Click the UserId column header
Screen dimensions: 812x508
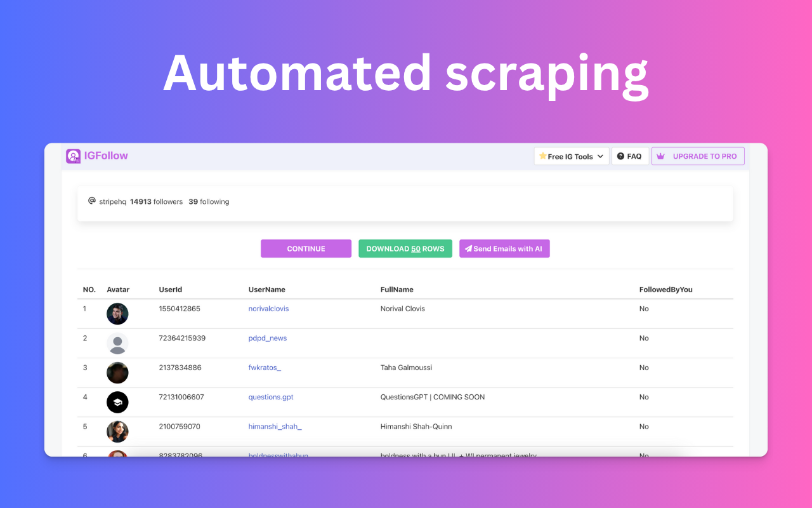171,290
